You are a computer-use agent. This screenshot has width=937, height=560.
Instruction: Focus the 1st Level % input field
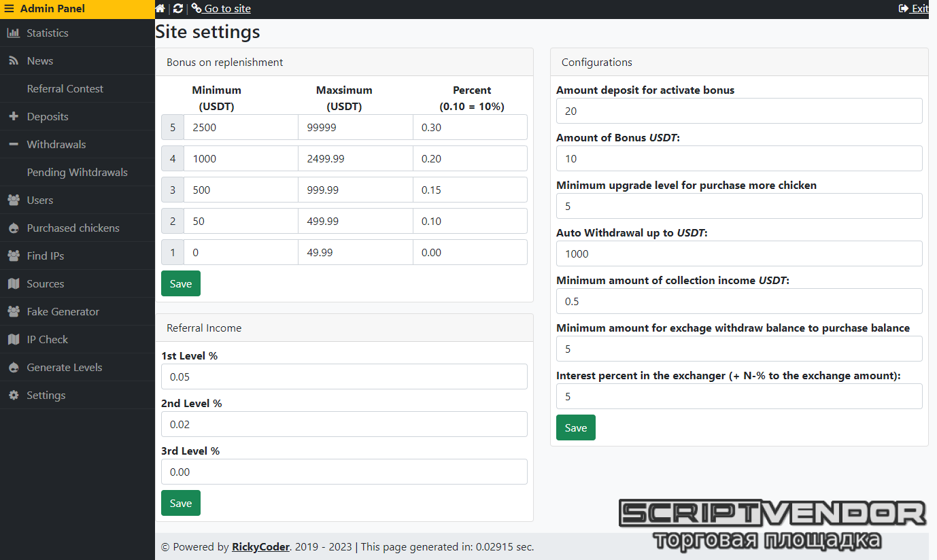344,377
